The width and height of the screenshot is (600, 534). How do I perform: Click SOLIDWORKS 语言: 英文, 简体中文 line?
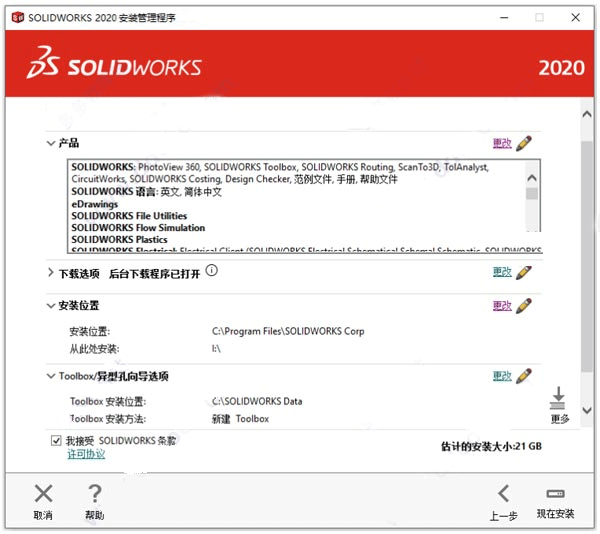pyautogui.click(x=147, y=192)
